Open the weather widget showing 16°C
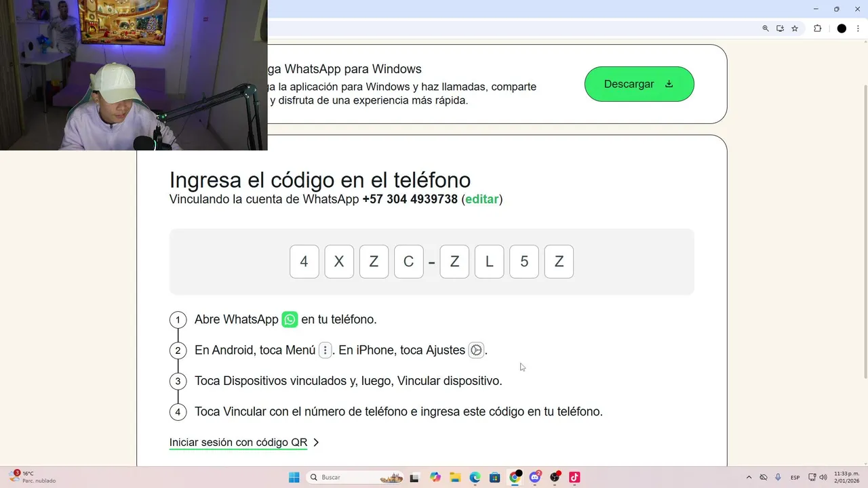This screenshot has width=868, height=488. click(x=34, y=477)
